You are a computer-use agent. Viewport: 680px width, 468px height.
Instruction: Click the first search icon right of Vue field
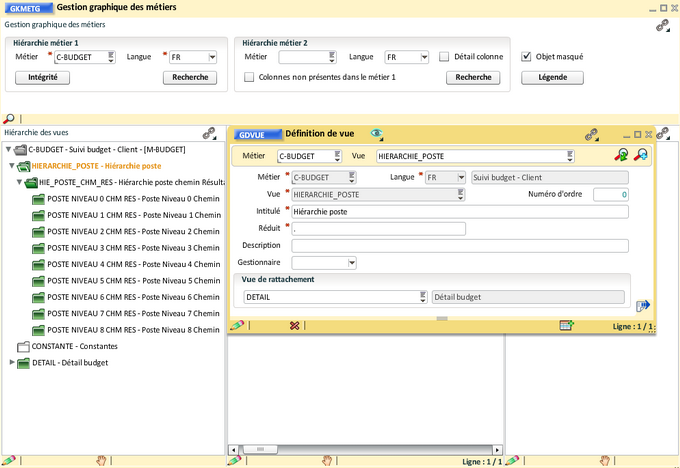pos(622,155)
